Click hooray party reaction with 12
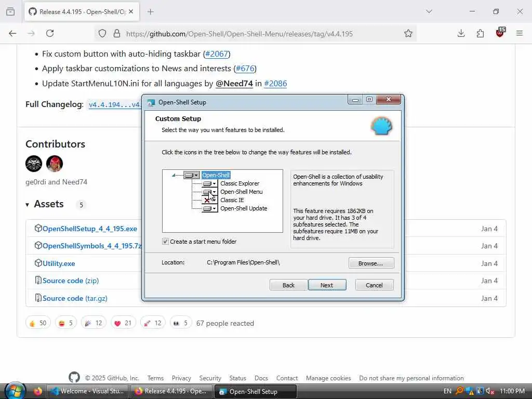Viewport: 532px width, 399px height. click(x=94, y=323)
